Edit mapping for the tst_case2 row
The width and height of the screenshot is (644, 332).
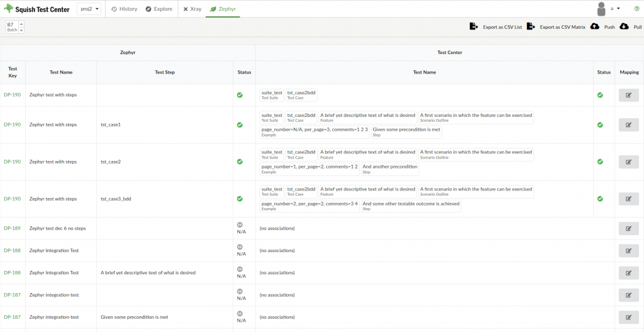click(629, 162)
